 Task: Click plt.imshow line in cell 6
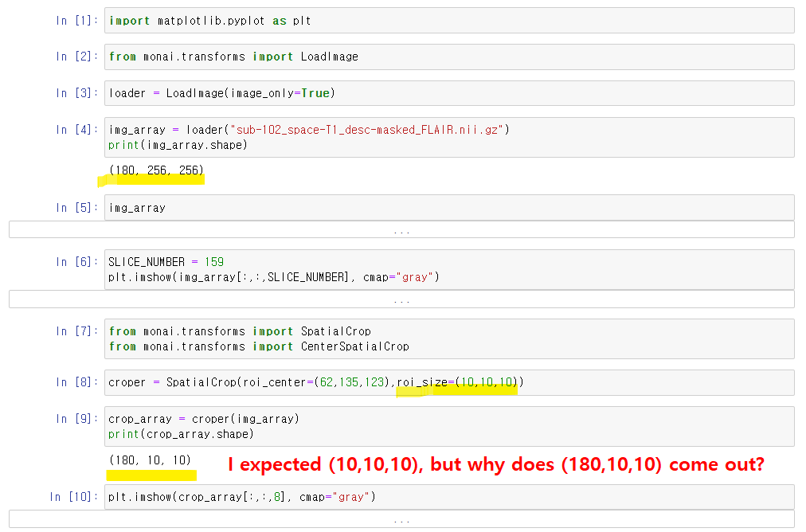coord(274,278)
